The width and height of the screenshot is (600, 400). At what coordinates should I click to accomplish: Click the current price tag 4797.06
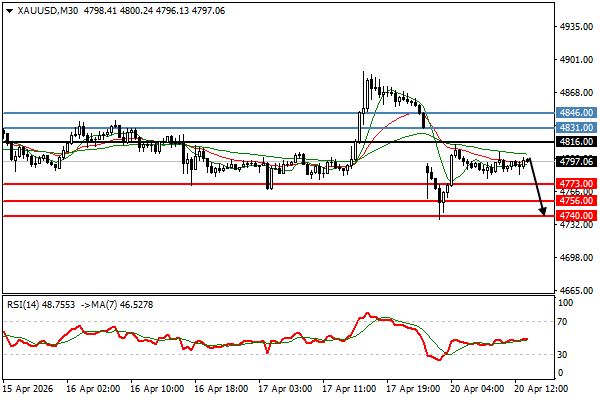577,161
